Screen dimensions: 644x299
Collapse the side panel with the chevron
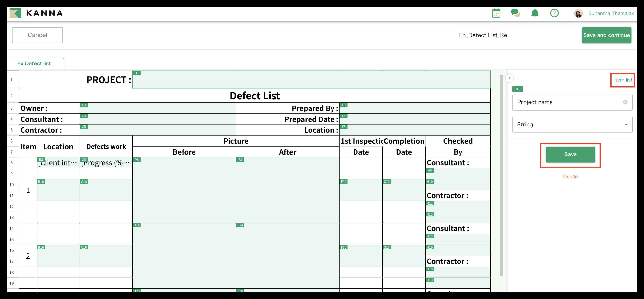509,78
